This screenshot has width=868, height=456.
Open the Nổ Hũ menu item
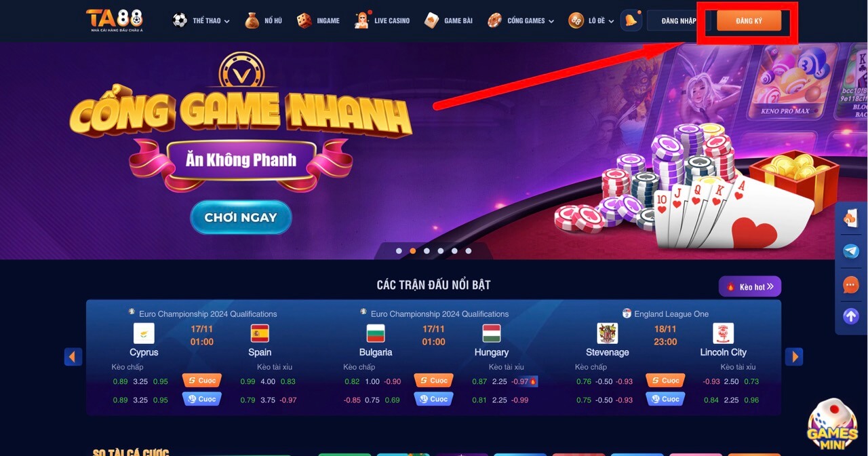point(263,20)
